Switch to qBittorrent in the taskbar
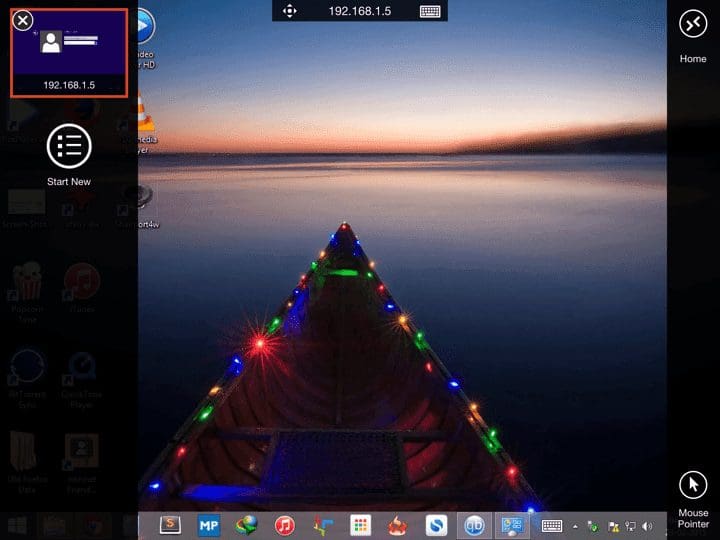Image resolution: width=720 pixels, height=540 pixels. pyautogui.click(x=474, y=525)
